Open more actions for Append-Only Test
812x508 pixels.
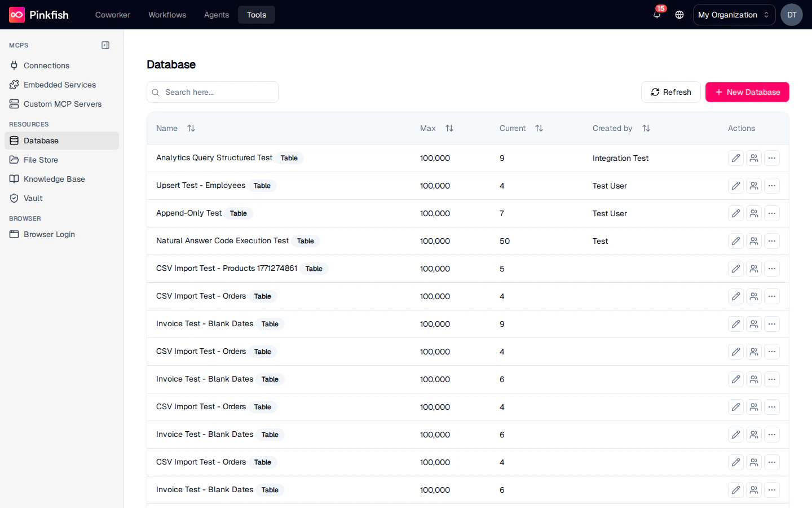pos(772,213)
